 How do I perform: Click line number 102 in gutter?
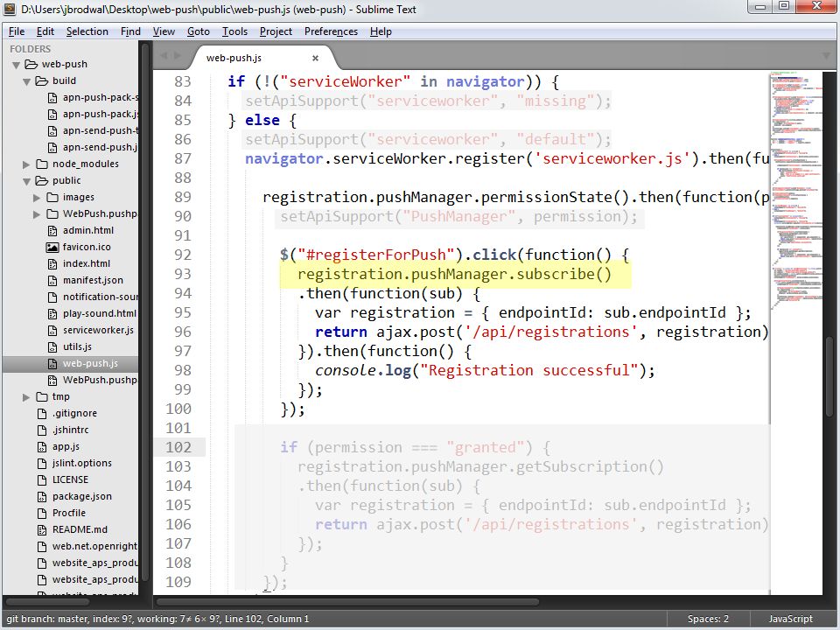[x=178, y=447]
